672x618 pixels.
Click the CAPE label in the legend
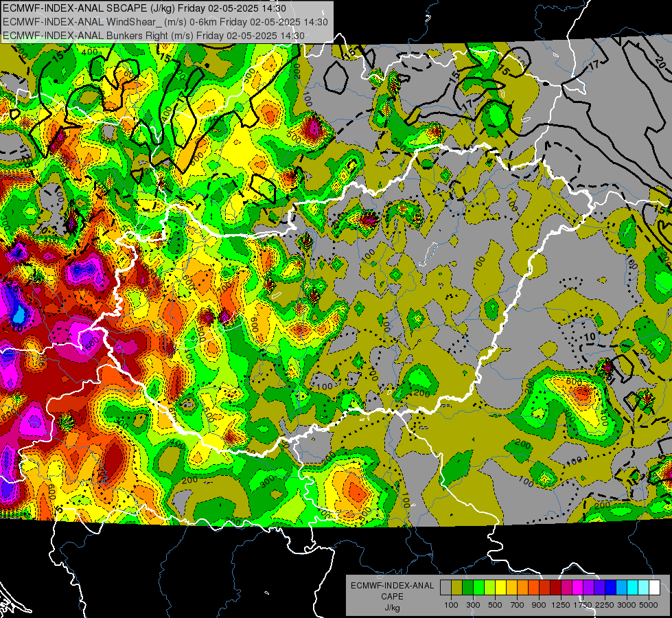click(x=392, y=597)
